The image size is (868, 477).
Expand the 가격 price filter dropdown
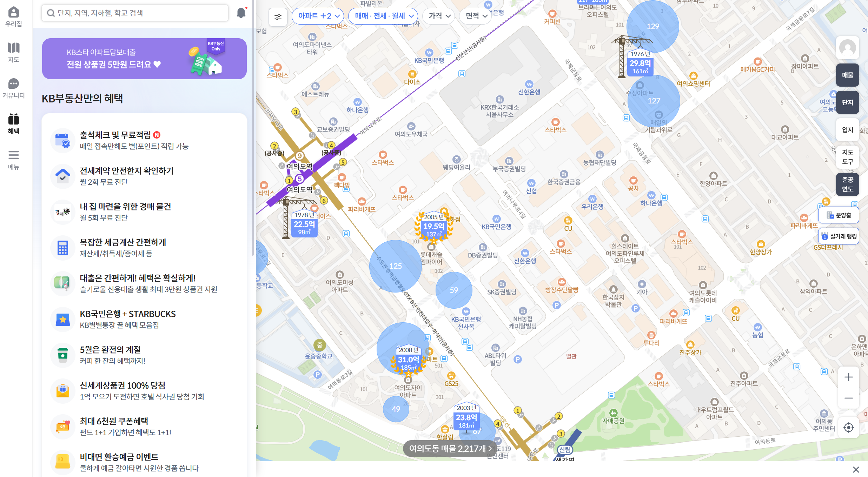[439, 16]
